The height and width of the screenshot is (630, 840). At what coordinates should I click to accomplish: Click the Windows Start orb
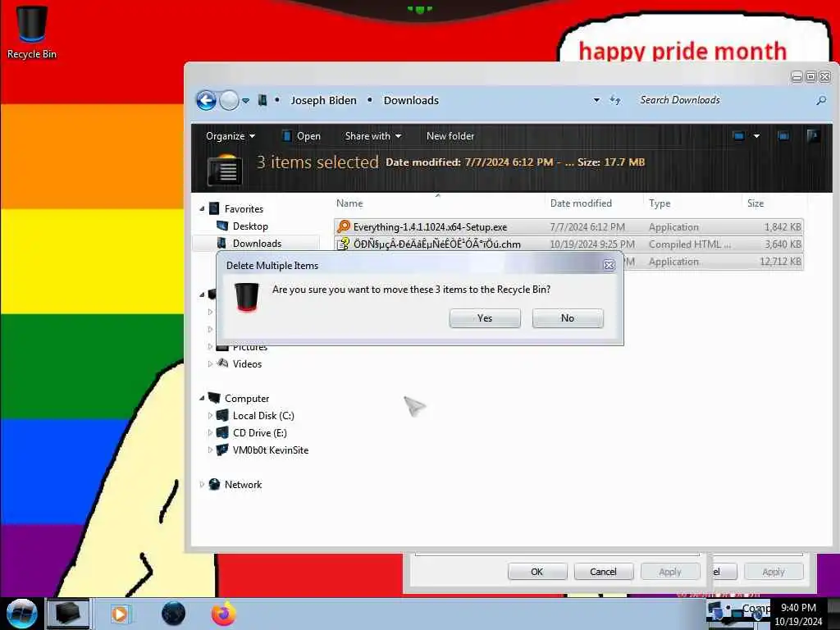[x=22, y=614]
